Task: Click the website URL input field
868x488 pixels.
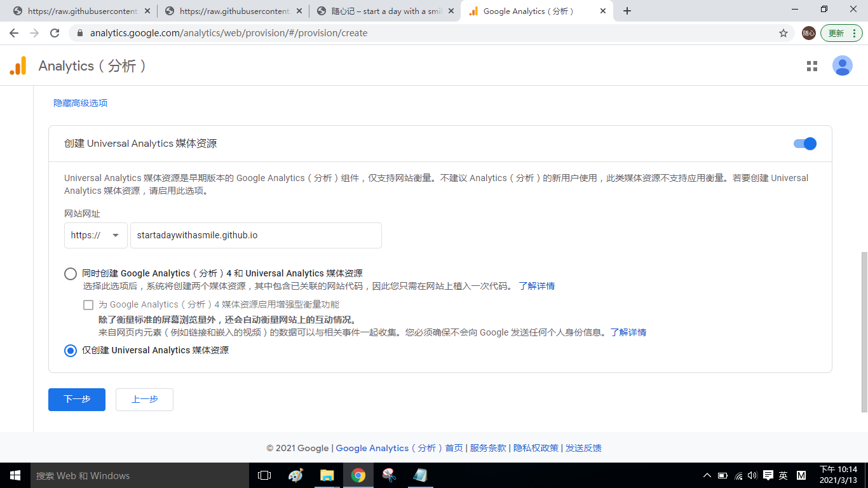Action: (x=255, y=235)
